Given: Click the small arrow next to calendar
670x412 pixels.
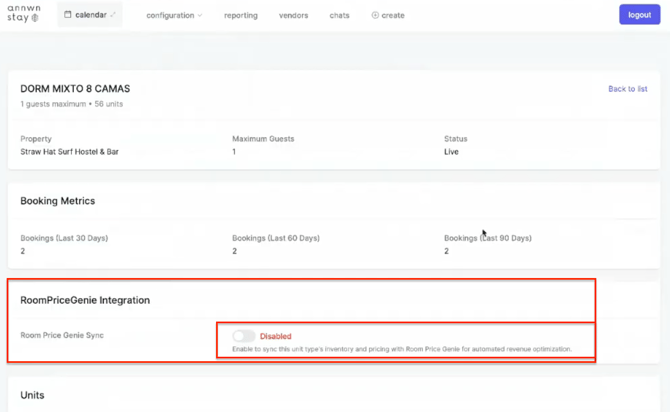Looking at the screenshot, I should 113,15.
